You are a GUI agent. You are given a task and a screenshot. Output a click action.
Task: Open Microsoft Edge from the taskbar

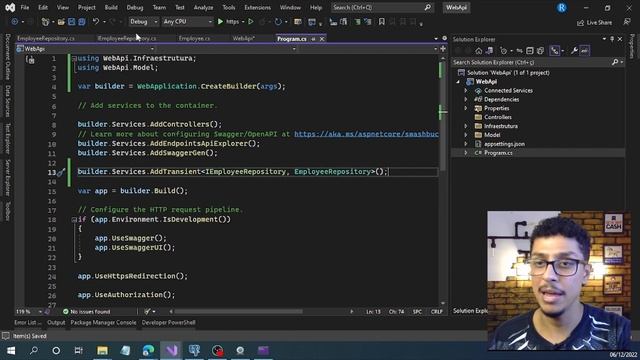point(148,350)
